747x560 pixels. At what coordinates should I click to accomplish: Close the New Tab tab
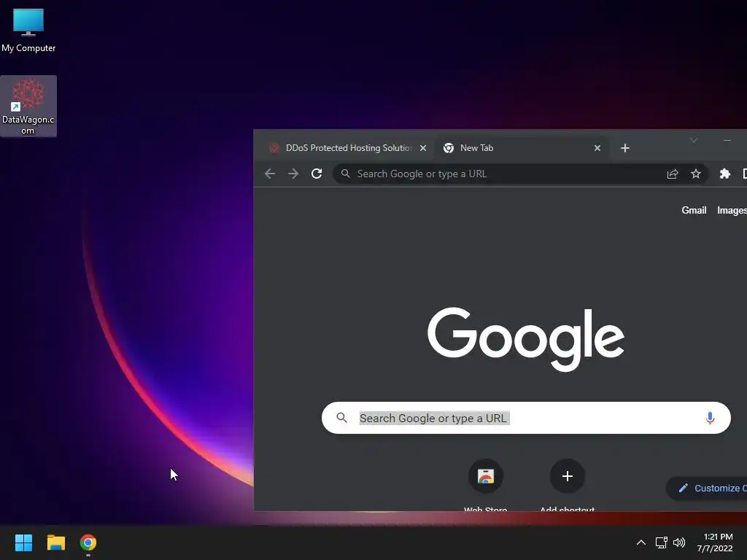[597, 148]
